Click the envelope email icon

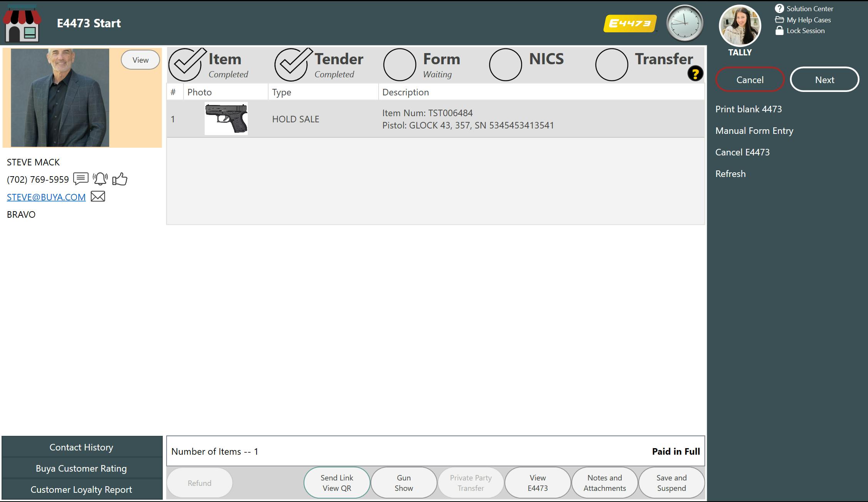pyautogui.click(x=98, y=197)
